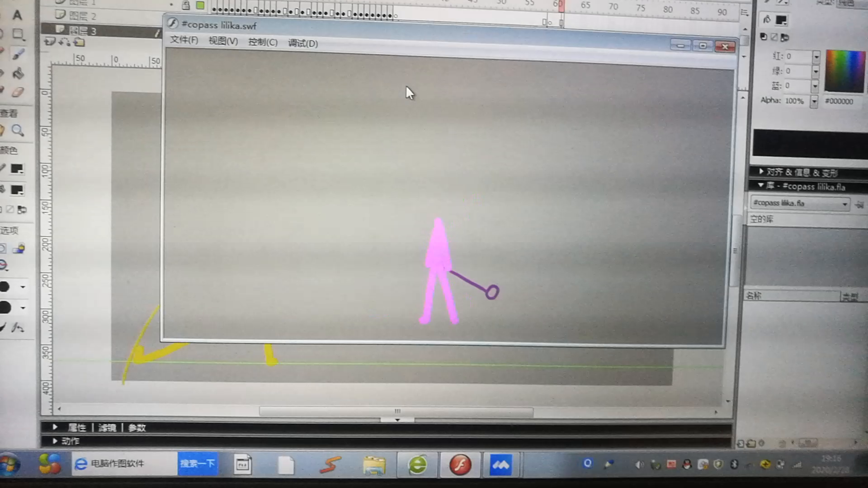Click the rainbow color picker spectrum
Image resolution: width=868 pixels, height=488 pixels.
click(844, 71)
